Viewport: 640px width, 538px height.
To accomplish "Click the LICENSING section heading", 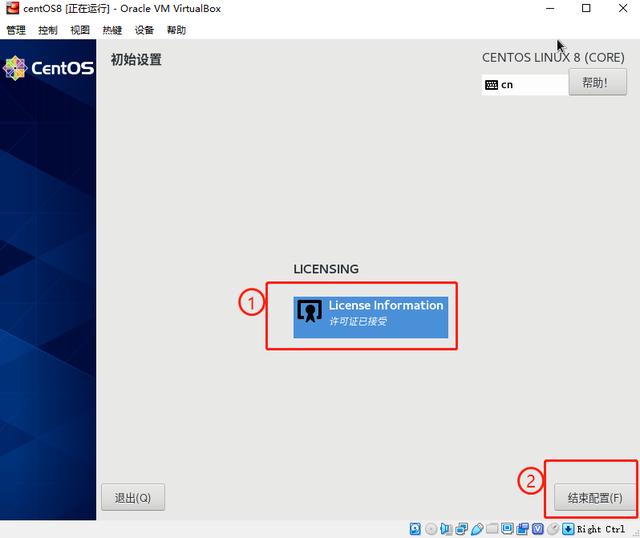I will pyautogui.click(x=326, y=269).
